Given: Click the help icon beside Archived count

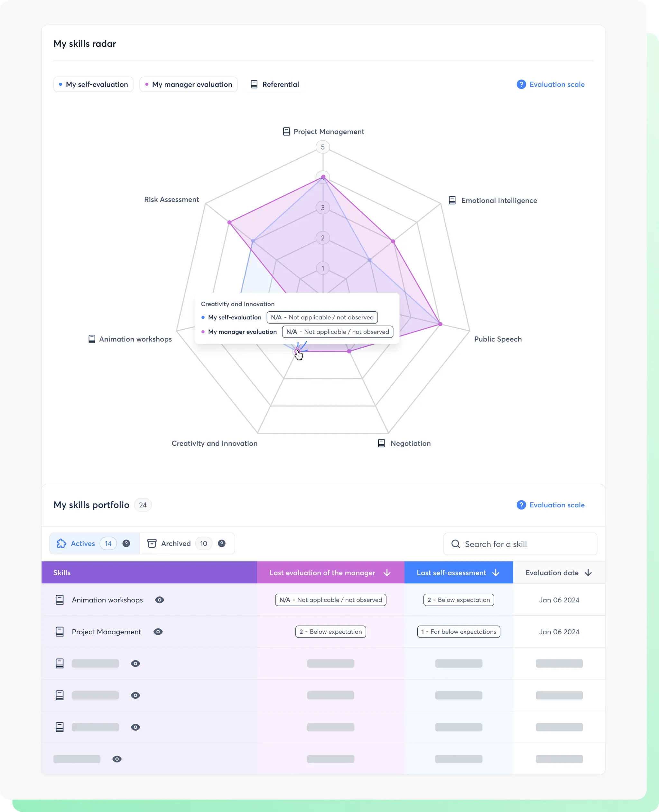Looking at the screenshot, I should click(222, 543).
